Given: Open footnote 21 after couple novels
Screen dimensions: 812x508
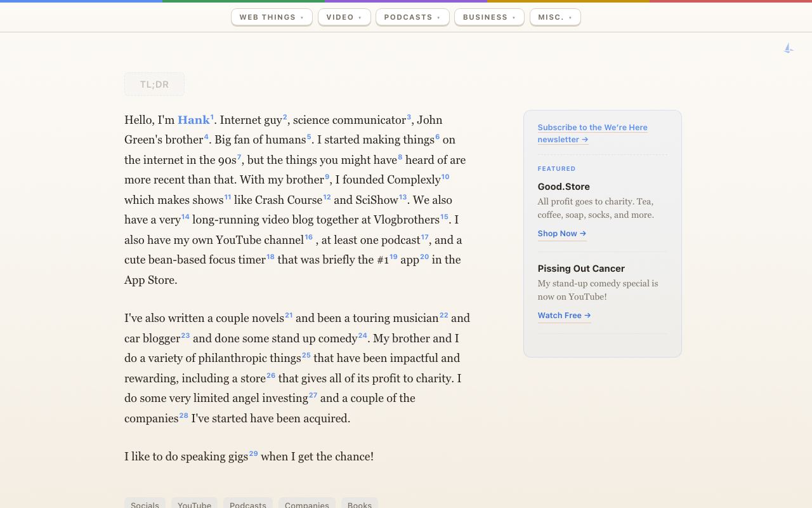Looking at the screenshot, I should pyautogui.click(x=289, y=315).
